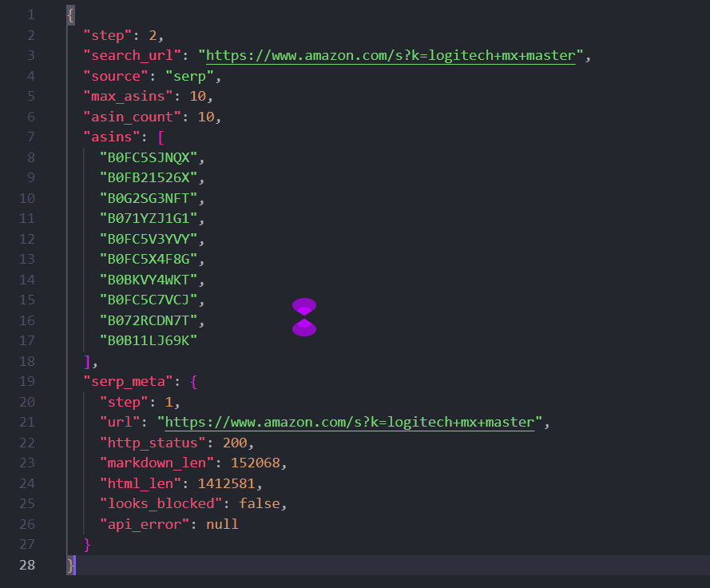Screen dimensions: 710x588
Task: Select ASIN "B0BKVY4WKT"
Action: point(149,280)
